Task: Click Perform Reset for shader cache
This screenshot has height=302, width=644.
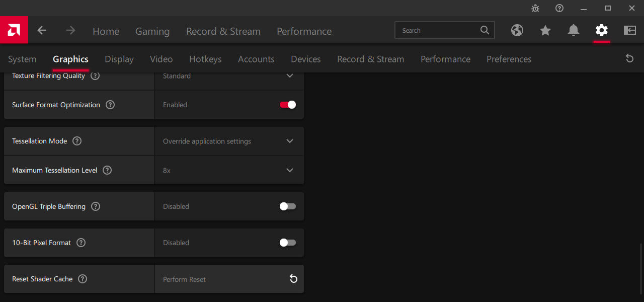Action: [x=293, y=279]
